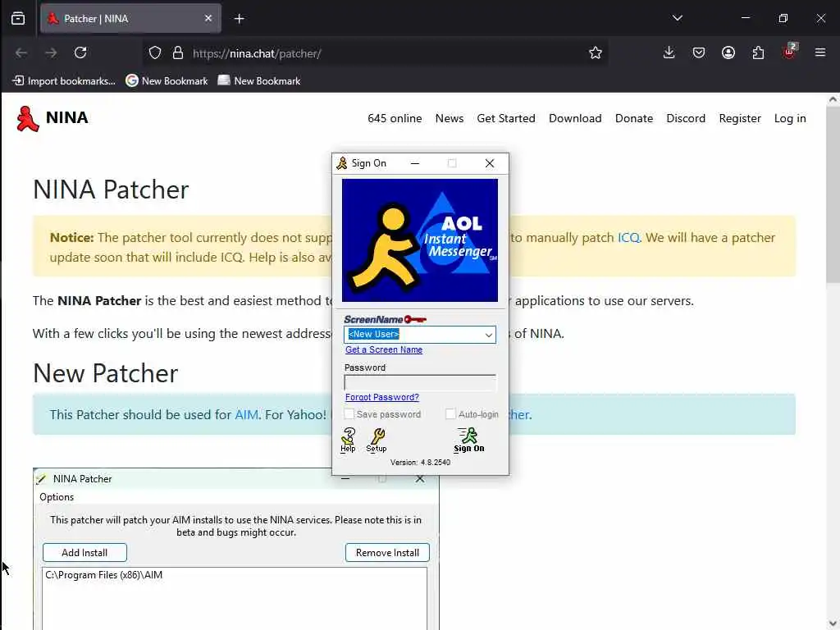The width and height of the screenshot is (840, 630).
Task: Click the nina.chat/patcher address bar
Action: click(x=375, y=53)
